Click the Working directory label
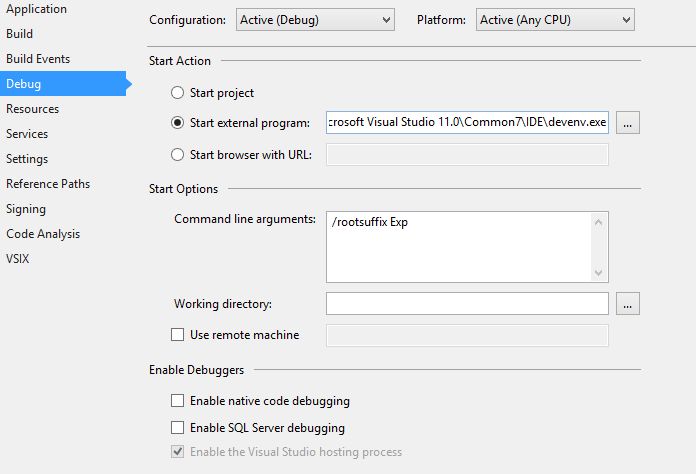This screenshot has width=696, height=474. [223, 304]
